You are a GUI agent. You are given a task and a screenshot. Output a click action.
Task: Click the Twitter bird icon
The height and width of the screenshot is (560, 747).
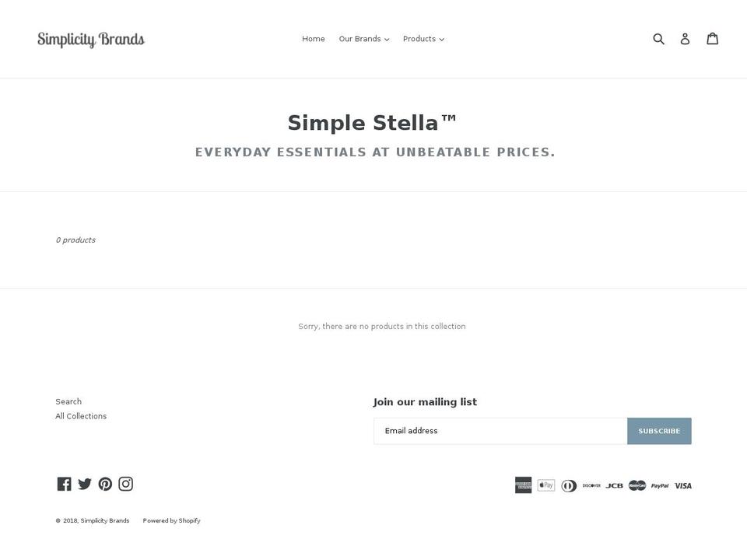point(85,483)
